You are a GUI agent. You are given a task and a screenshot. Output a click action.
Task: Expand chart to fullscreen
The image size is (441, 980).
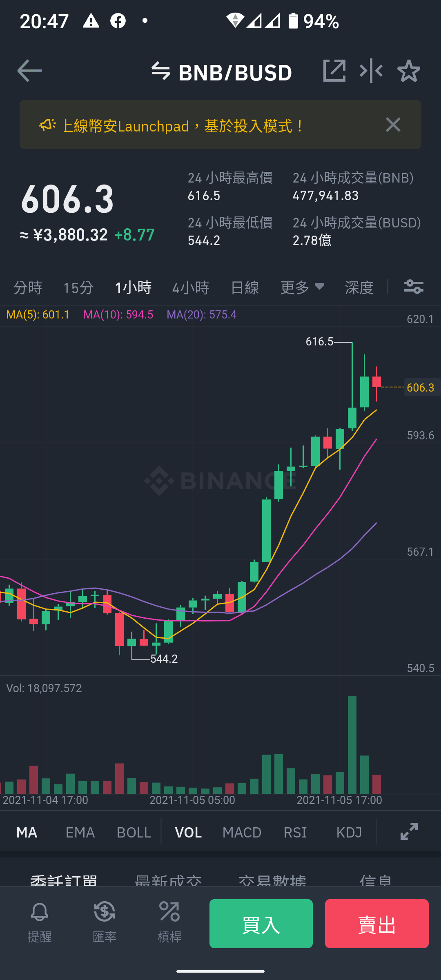(409, 831)
